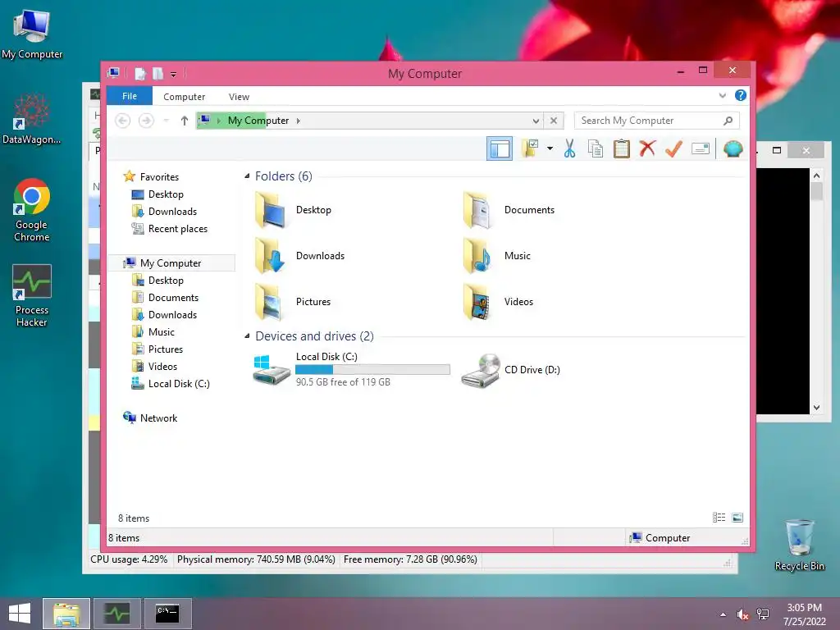Click the search magnifier icon

click(728, 121)
